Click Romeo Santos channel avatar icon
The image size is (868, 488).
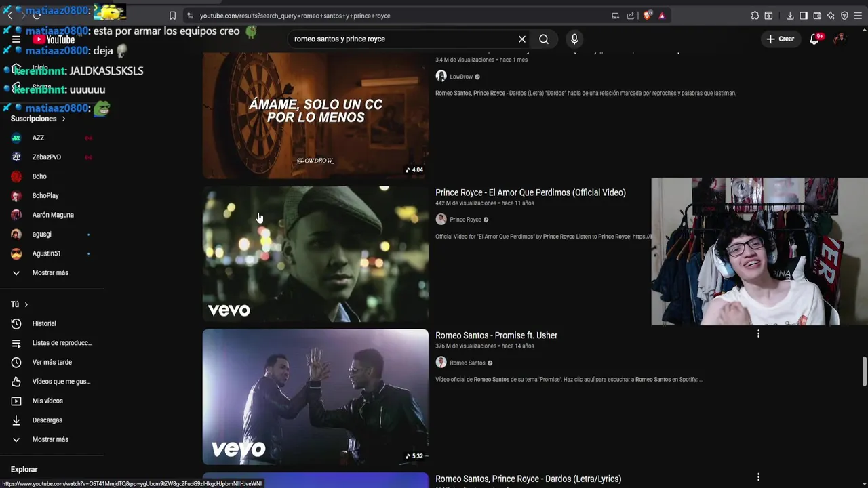tap(441, 363)
